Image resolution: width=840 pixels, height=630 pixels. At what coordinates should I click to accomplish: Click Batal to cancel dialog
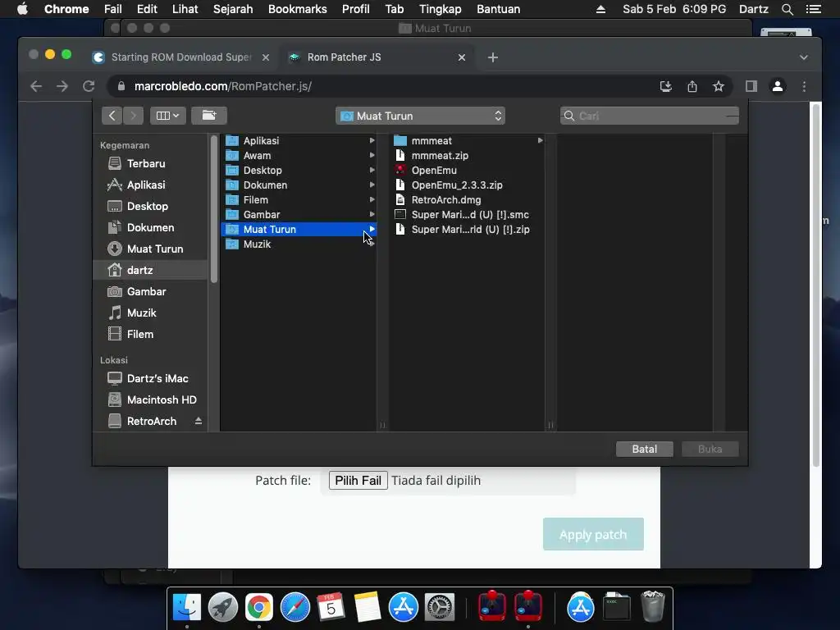point(645,449)
